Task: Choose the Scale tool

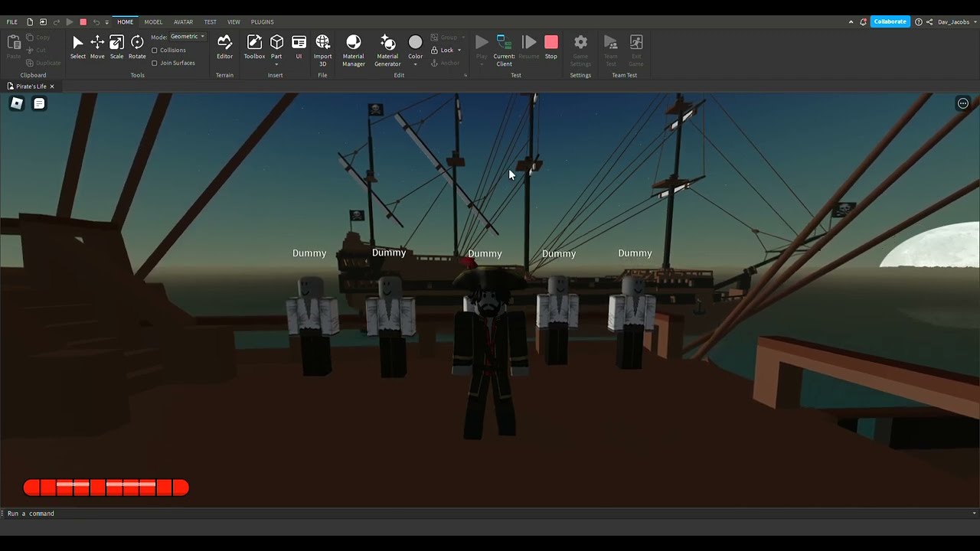Action: [x=116, y=47]
